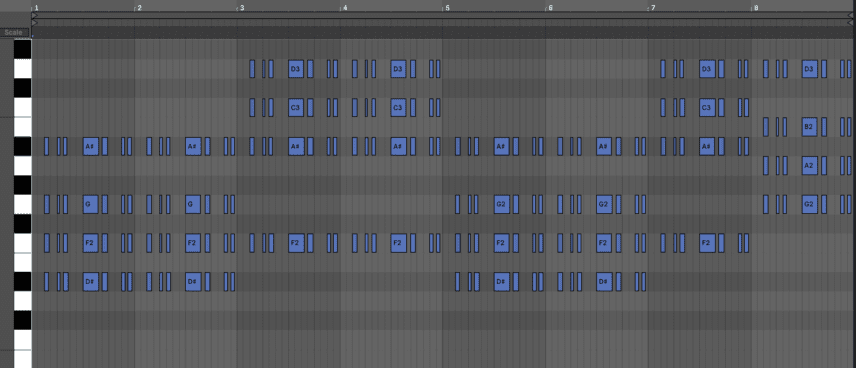Select the A# note in bar 7
This screenshot has width=856, height=368.
(x=707, y=146)
